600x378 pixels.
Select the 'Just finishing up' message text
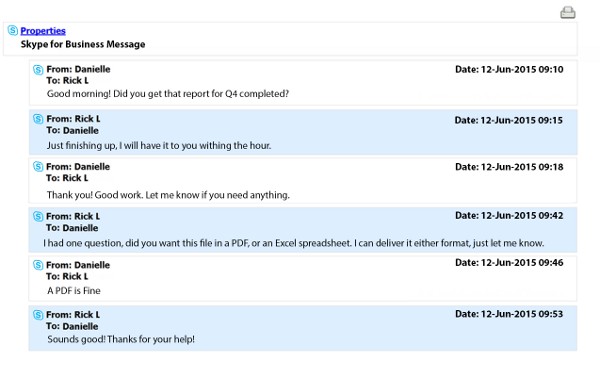click(x=159, y=145)
